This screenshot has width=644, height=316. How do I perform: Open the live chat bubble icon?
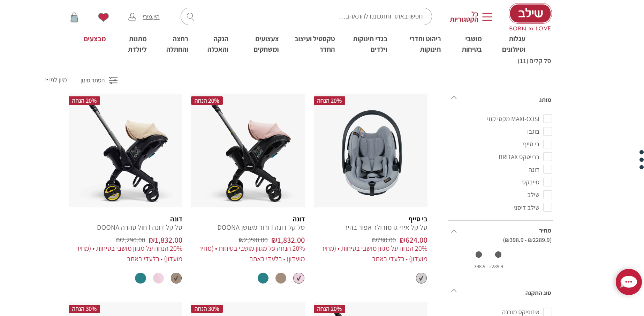pos(629,282)
